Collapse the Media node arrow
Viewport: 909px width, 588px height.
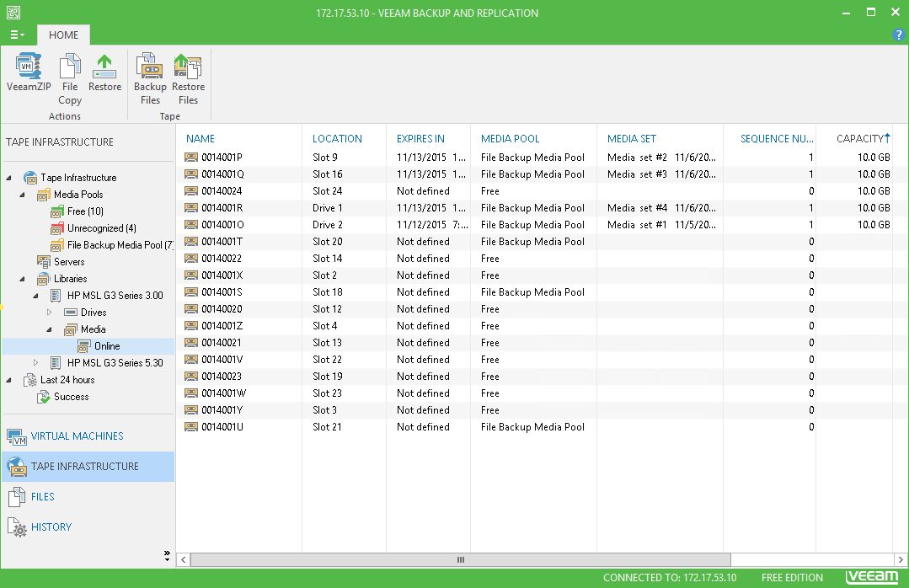49,329
